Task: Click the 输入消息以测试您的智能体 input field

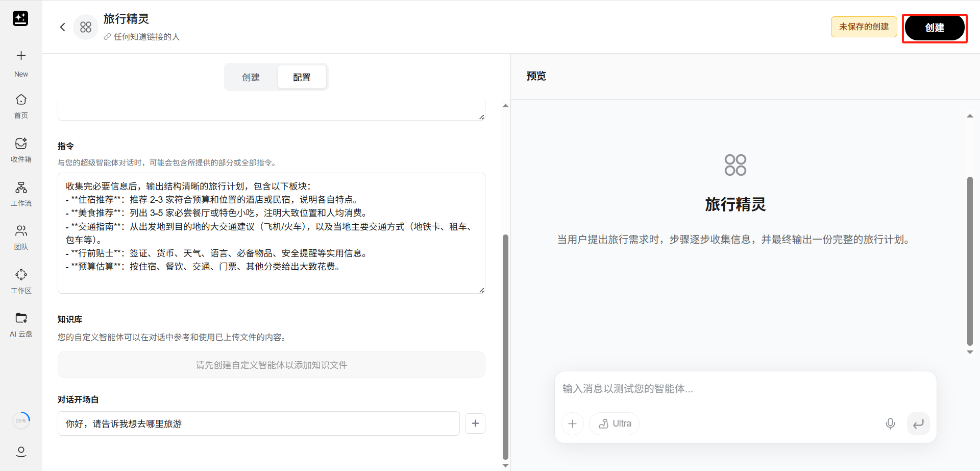Action: (745, 389)
